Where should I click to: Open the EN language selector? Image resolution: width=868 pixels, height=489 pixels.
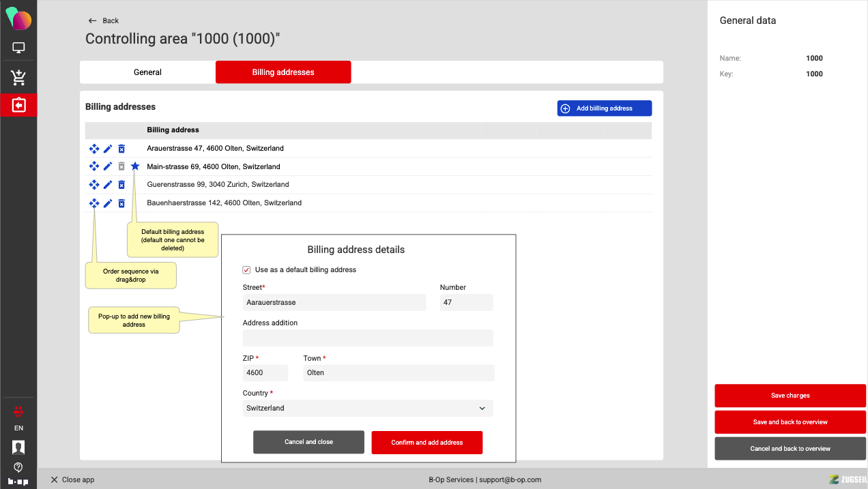click(x=18, y=428)
